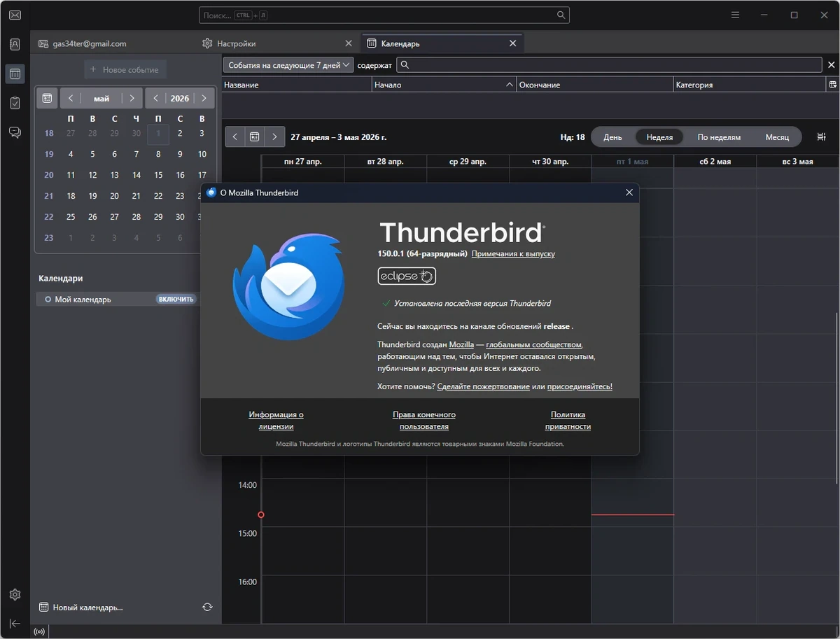The height and width of the screenshot is (639, 840).
Task: Open calendar view options icon
Action: coord(821,137)
